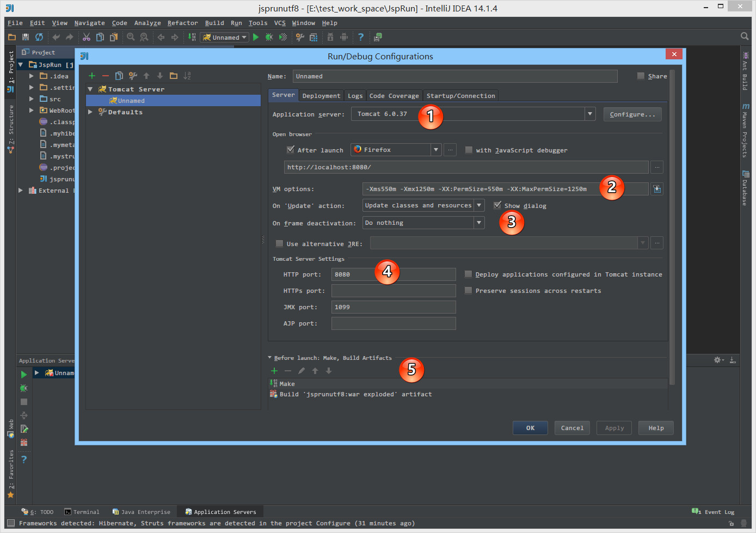Screen dimensions: 756x533
Task: Click the green Run button in toolbar
Action: point(256,37)
